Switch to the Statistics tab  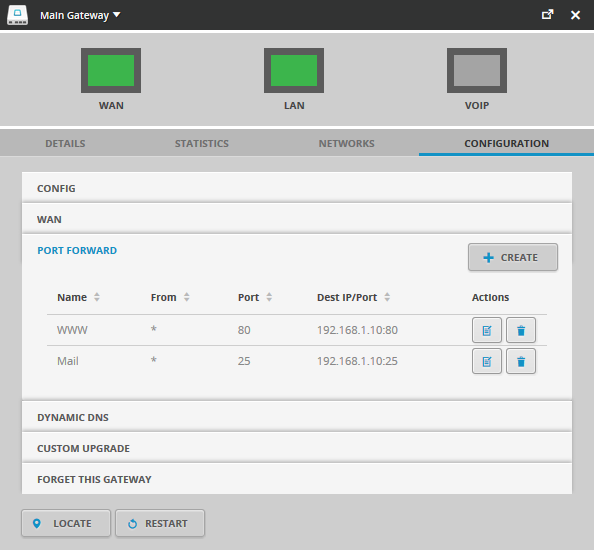(x=201, y=143)
